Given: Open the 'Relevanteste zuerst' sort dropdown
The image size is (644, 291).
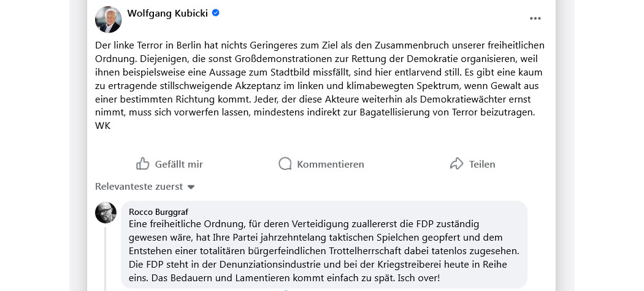Looking at the screenshot, I should pyautogui.click(x=139, y=187).
